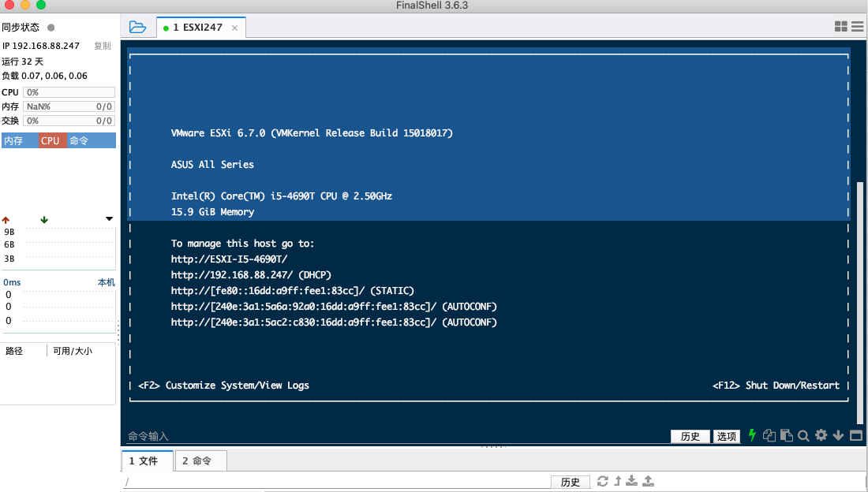This screenshot has width=868, height=492.
Task: Click the 本机 latency link
Action: pos(107,282)
